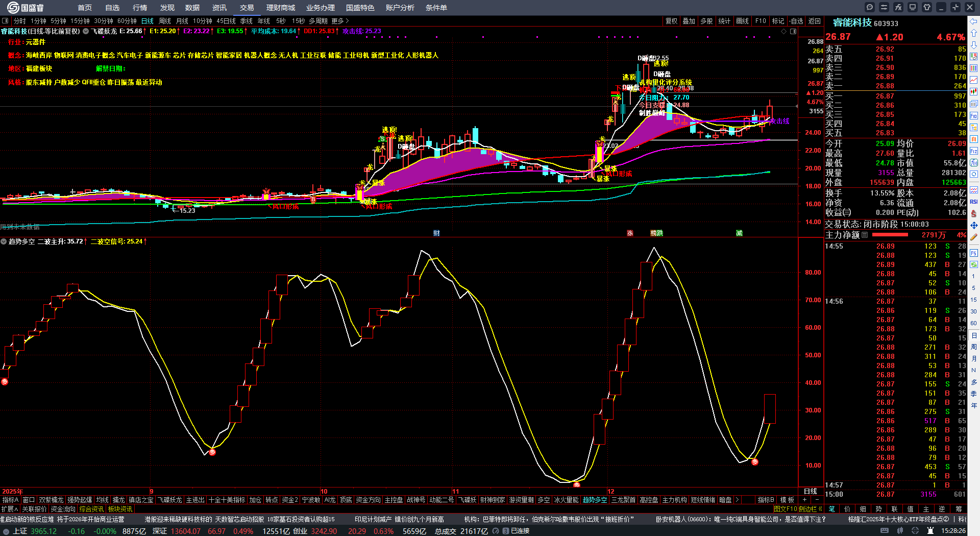Open the RSI indicator icon in sidebar

click(x=974, y=202)
